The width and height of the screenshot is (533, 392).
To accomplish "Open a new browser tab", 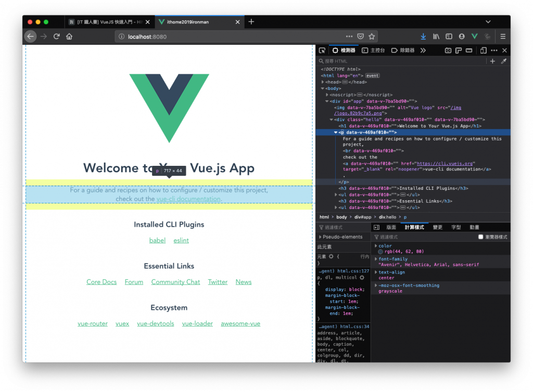I will click(x=251, y=22).
